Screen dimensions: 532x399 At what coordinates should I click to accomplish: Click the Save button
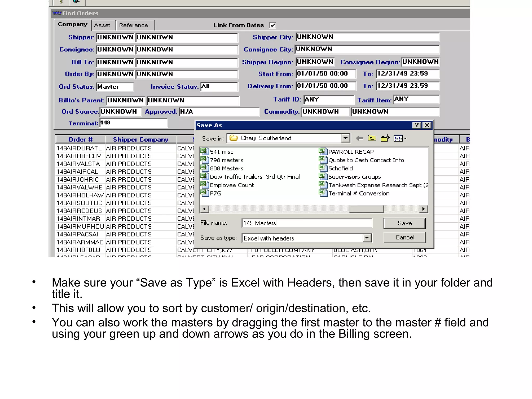click(404, 223)
